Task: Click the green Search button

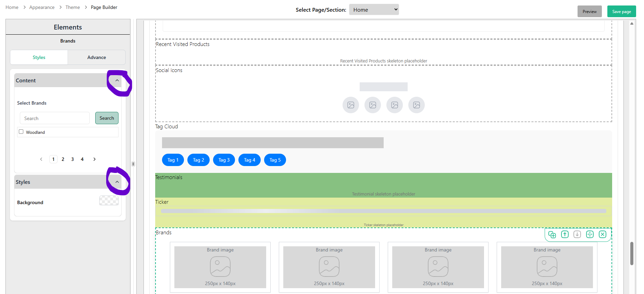Action: coord(107,118)
